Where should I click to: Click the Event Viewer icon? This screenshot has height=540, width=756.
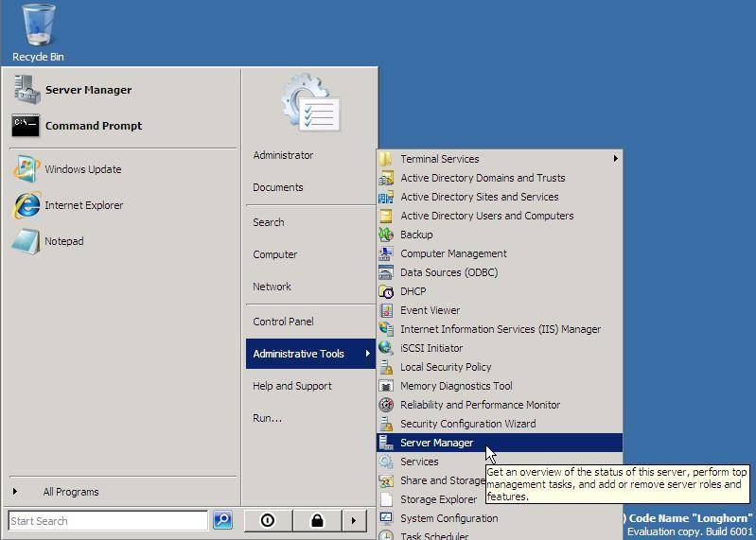[386, 310]
